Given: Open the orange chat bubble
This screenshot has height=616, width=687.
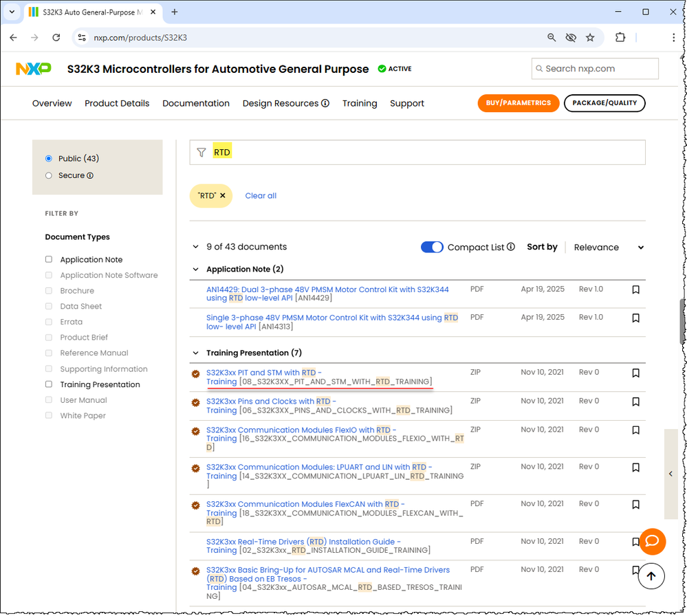Looking at the screenshot, I should tap(653, 542).
